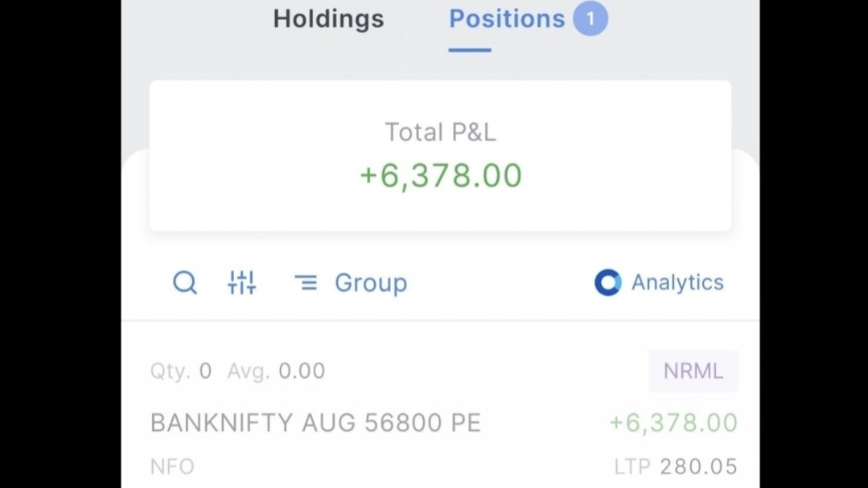This screenshot has width=868, height=488.
Task: Open the BANKNIFTY AUG 56800 PE position
Action: (x=315, y=423)
